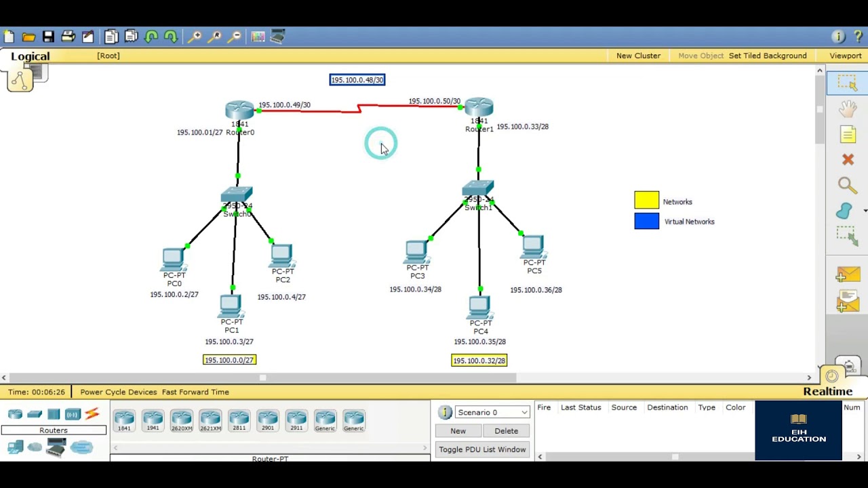Click the New file toolbar icon
This screenshot has height=488, width=868.
coord(8,37)
